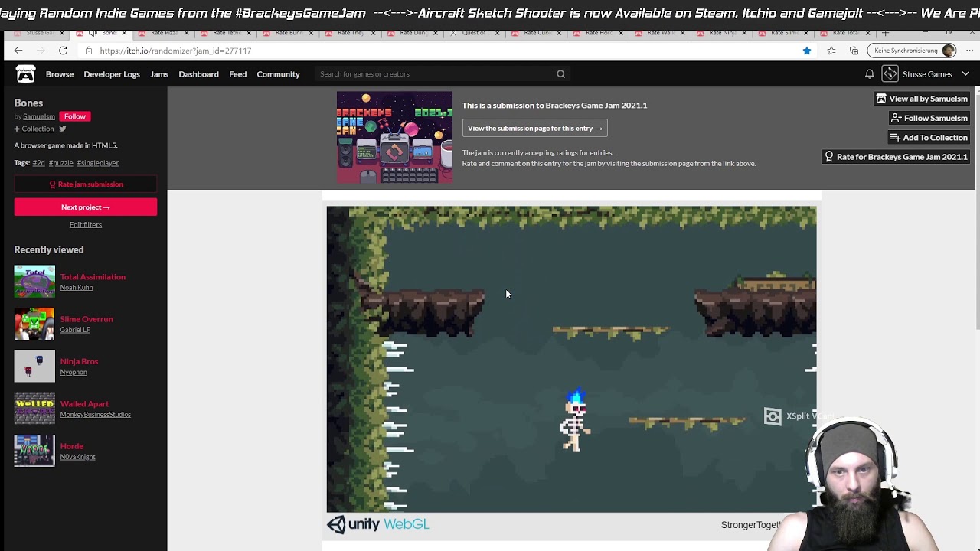Open the Browse menu
The height and width of the screenshot is (551, 980).
click(x=60, y=74)
